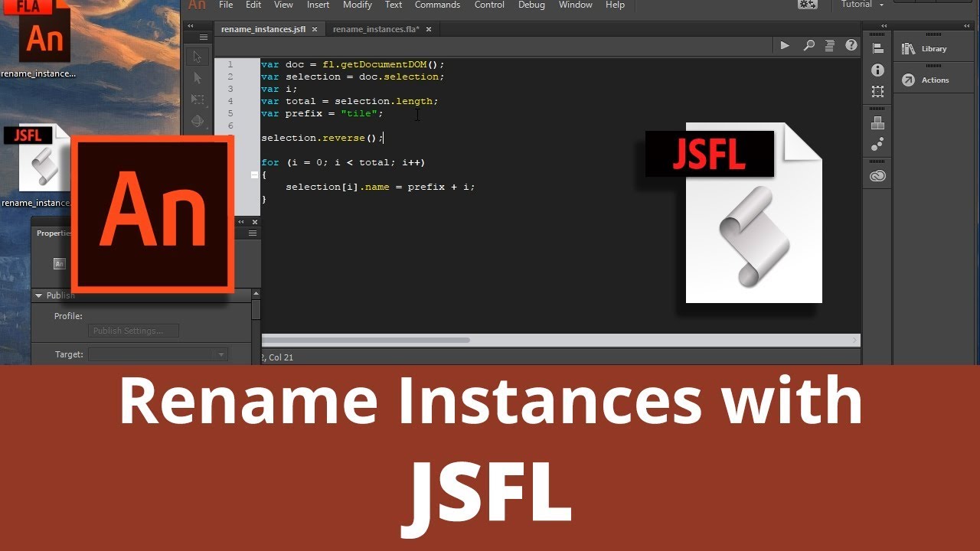Click the "tile" string in code
This screenshot has width=980, height=551.
[x=359, y=113]
